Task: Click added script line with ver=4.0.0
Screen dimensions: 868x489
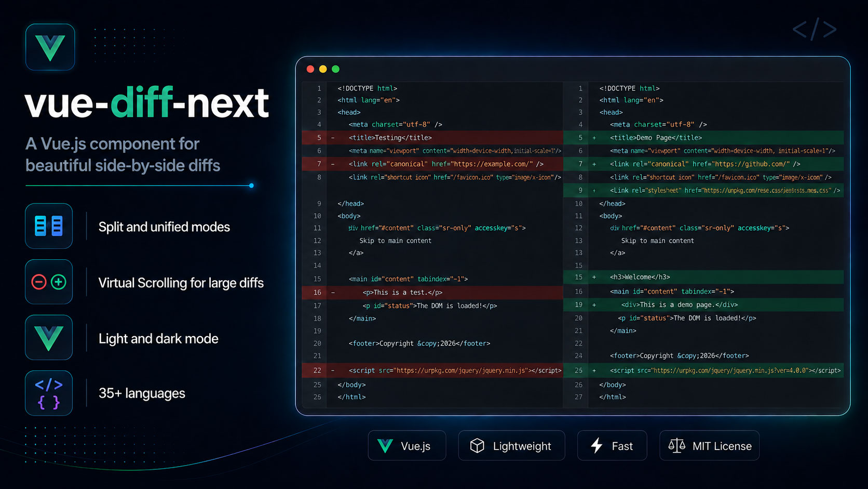Action: pos(703,371)
